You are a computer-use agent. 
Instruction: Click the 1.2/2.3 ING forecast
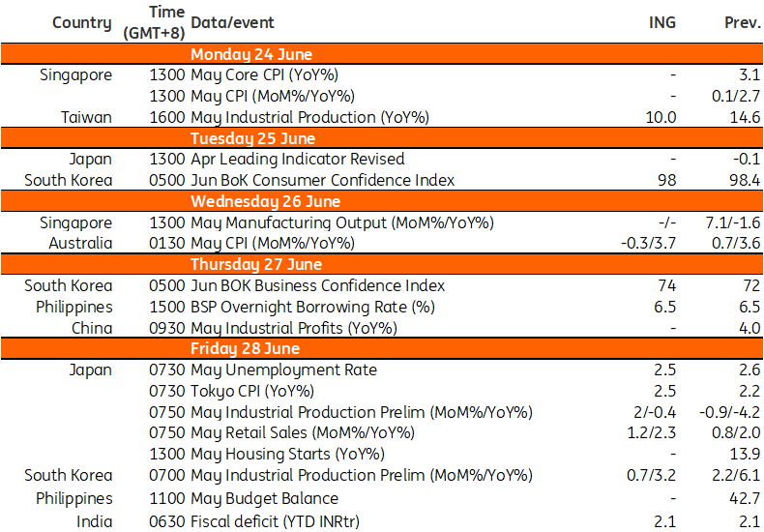[x=653, y=433]
